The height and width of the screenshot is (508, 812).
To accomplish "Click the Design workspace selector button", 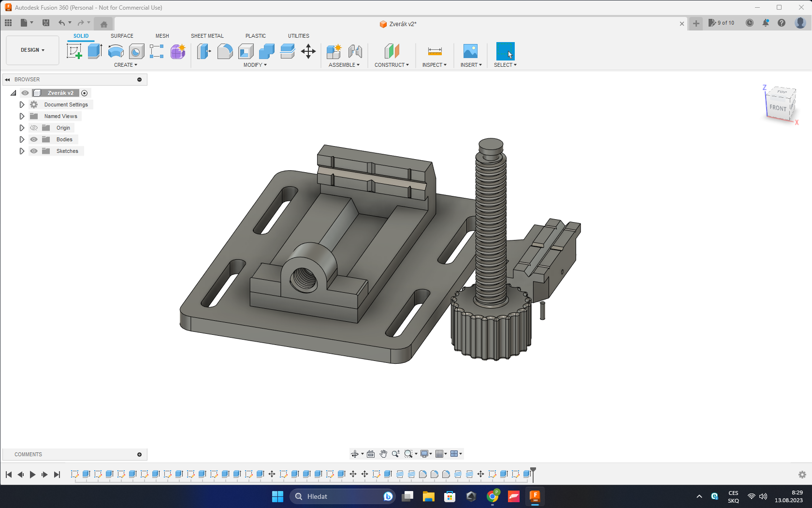I will point(32,50).
